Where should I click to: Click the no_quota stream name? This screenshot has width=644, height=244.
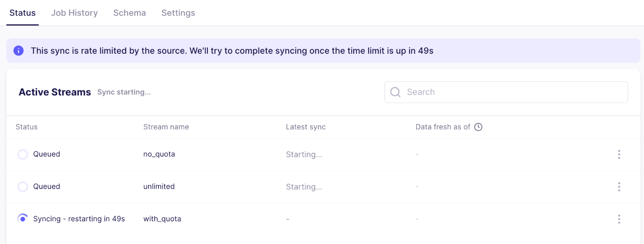[159, 154]
